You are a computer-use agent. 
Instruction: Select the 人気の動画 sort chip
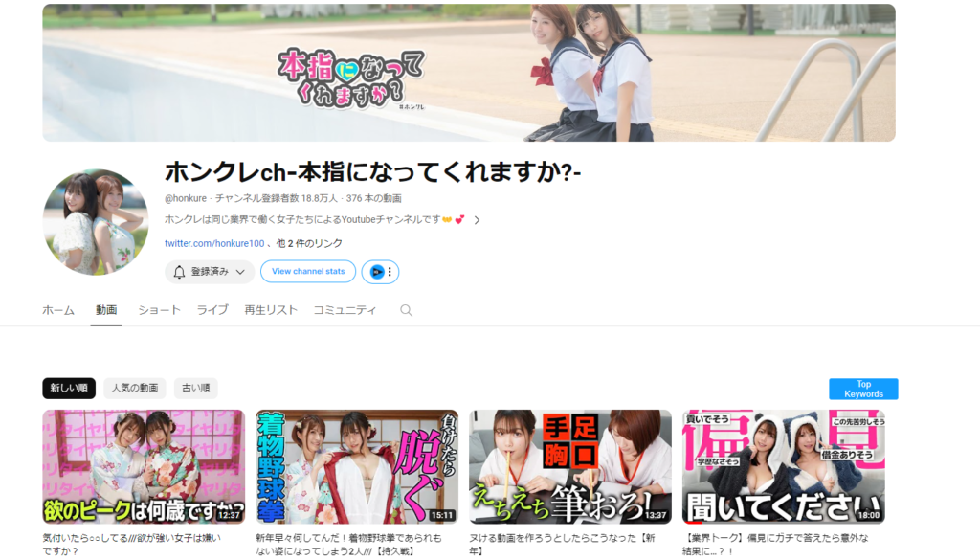(x=135, y=388)
